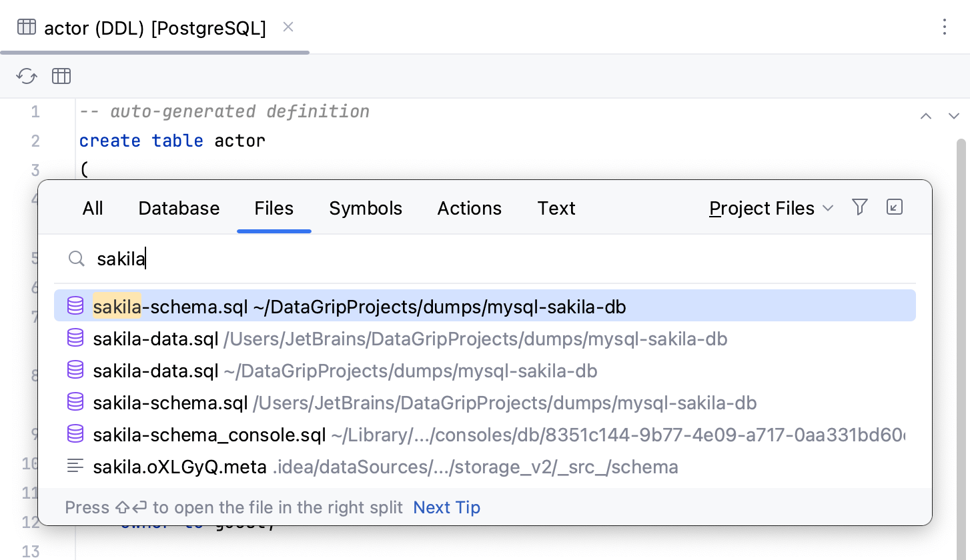Screen dimensions: 970x560
Task: Click the filter icon in search popup
Action: (859, 207)
